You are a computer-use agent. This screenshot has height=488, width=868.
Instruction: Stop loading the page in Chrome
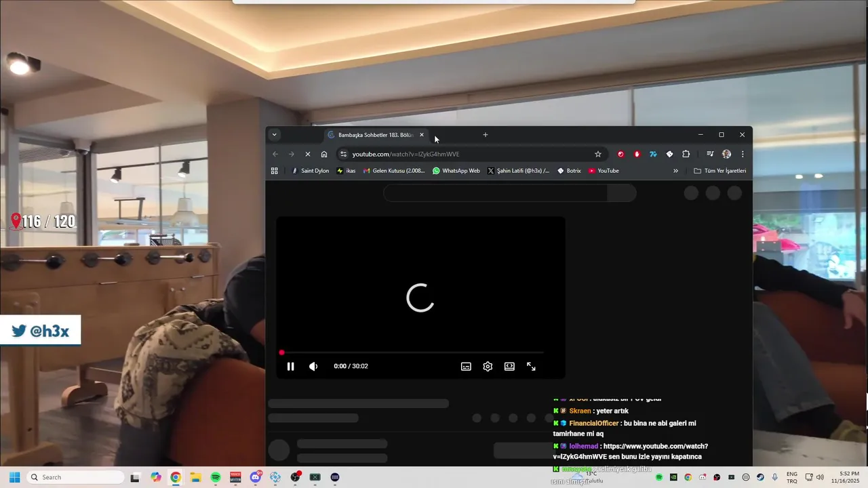[x=307, y=154]
